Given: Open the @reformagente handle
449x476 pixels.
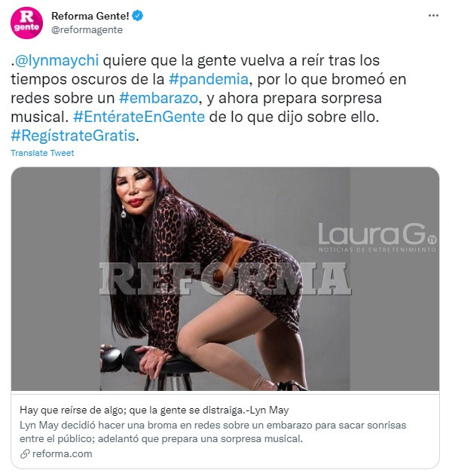Looking at the screenshot, I should 87,30.
